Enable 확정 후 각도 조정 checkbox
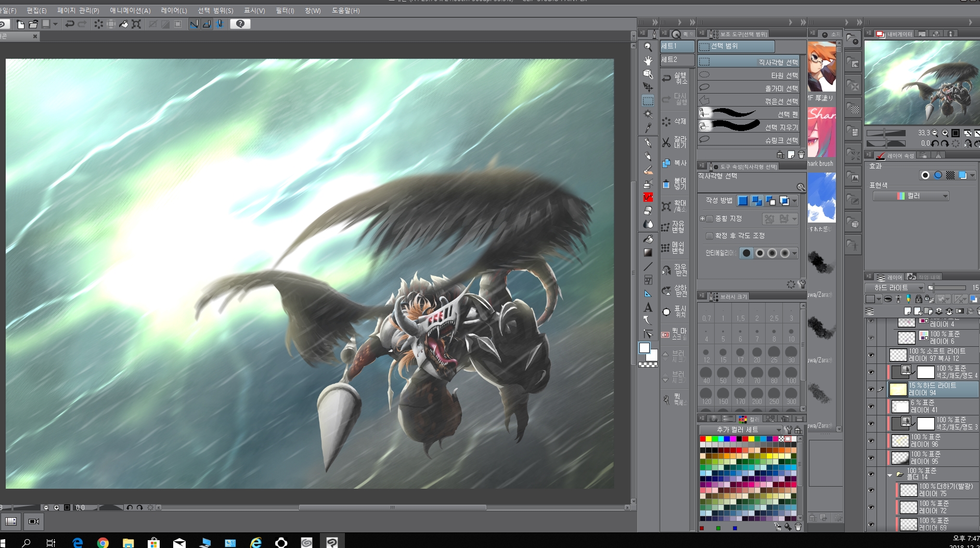980x548 pixels. (x=710, y=236)
